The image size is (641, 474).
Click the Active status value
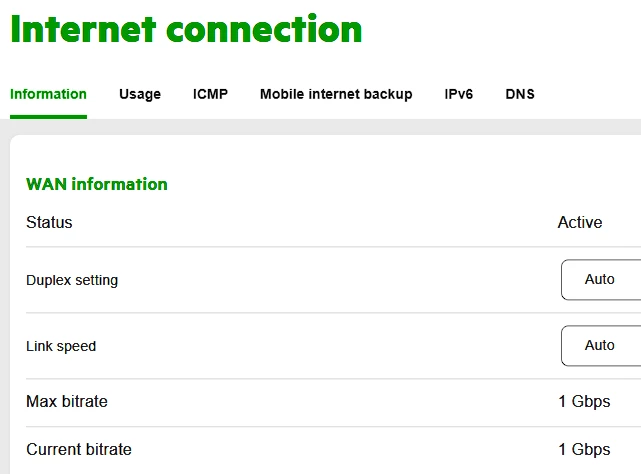[580, 222]
